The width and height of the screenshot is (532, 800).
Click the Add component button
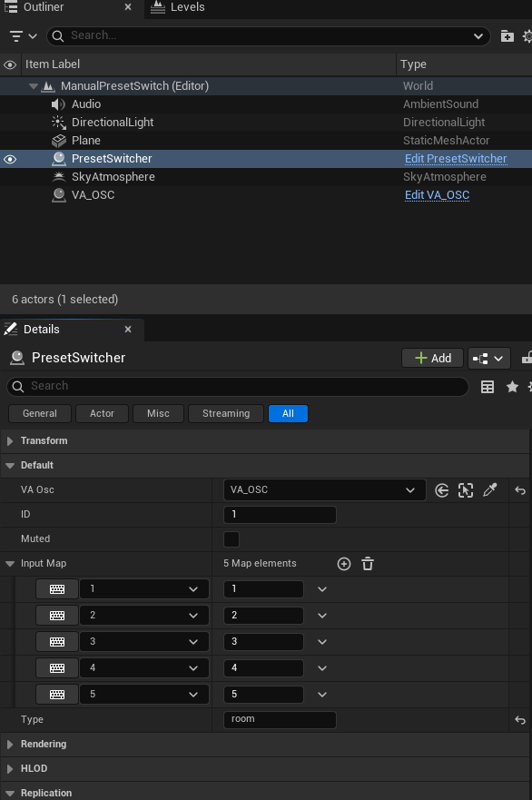[432, 358]
